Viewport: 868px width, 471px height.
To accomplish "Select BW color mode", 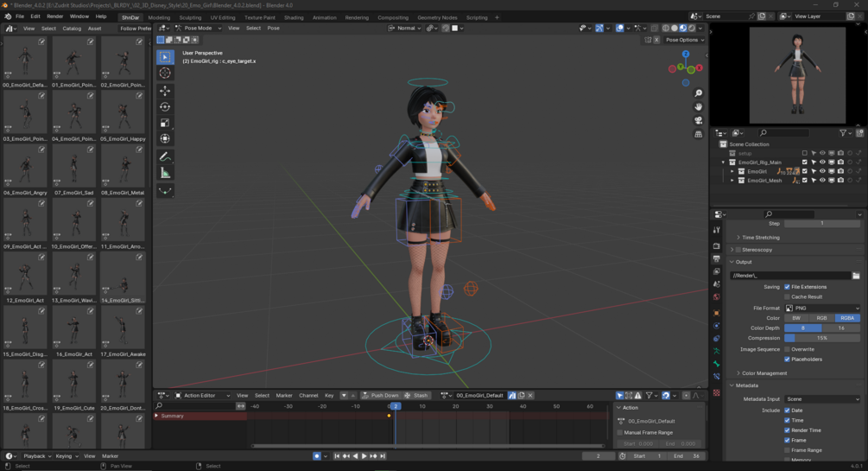I will click(796, 318).
